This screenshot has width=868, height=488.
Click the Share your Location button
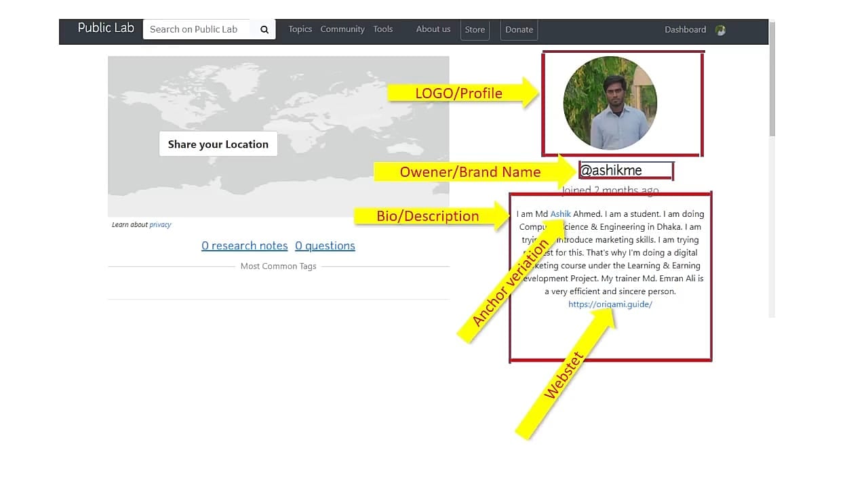218,144
